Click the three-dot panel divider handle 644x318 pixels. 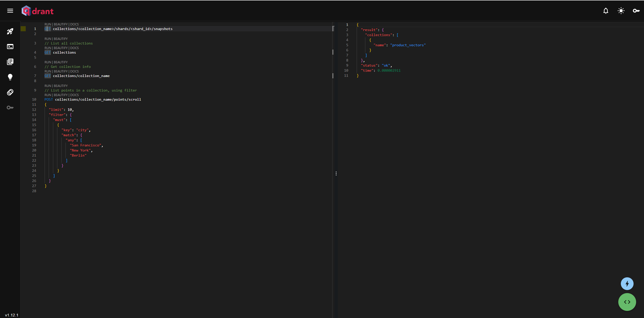[x=336, y=174]
